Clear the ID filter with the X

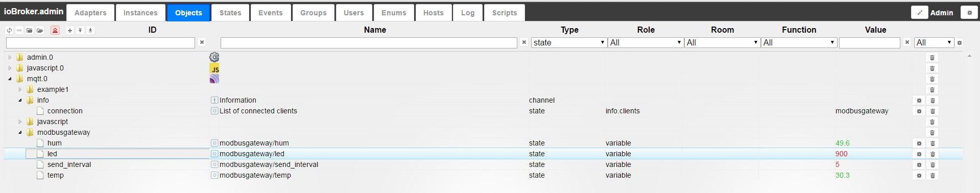[202, 42]
